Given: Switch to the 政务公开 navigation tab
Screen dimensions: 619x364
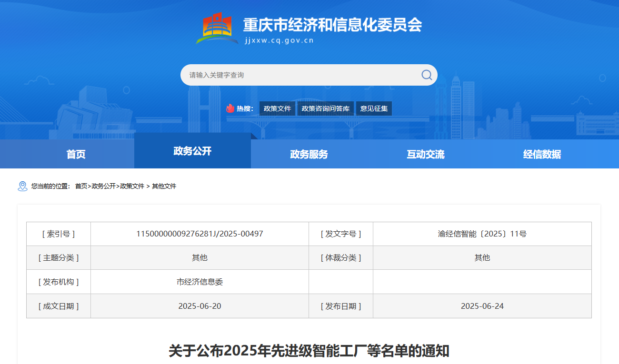Looking at the screenshot, I should 192,151.
